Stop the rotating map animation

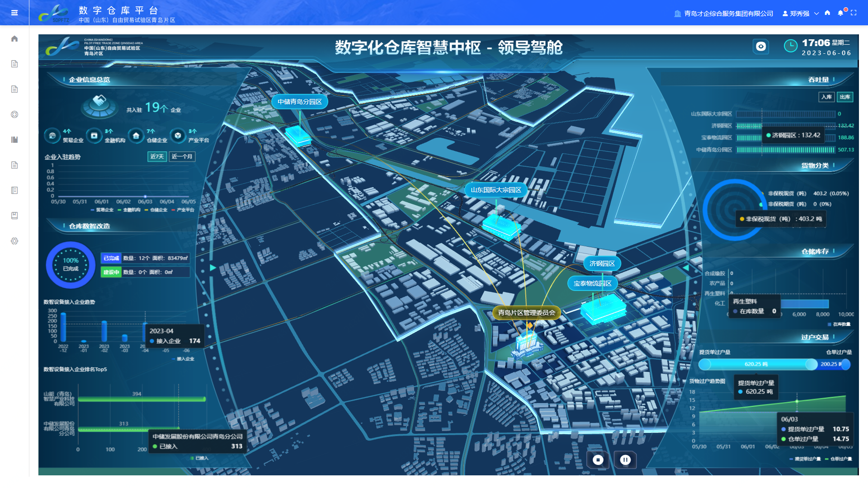click(598, 460)
